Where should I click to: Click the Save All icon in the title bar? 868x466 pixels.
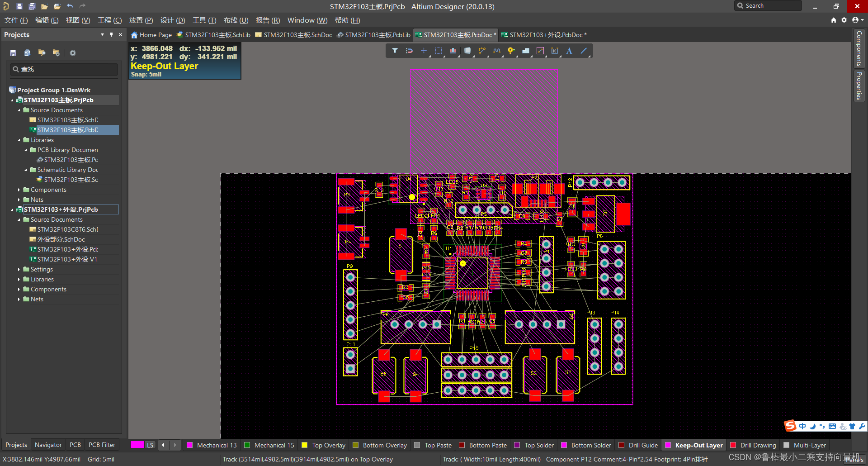coord(32,6)
